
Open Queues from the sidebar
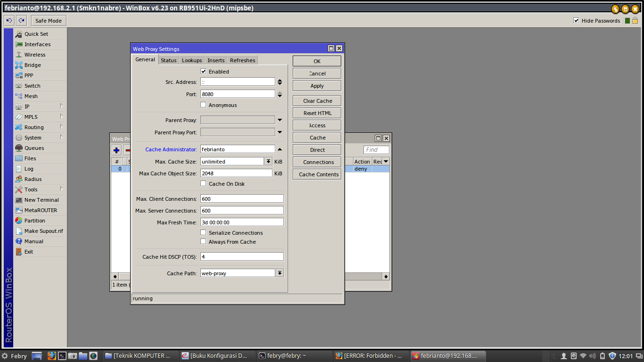[x=34, y=148]
